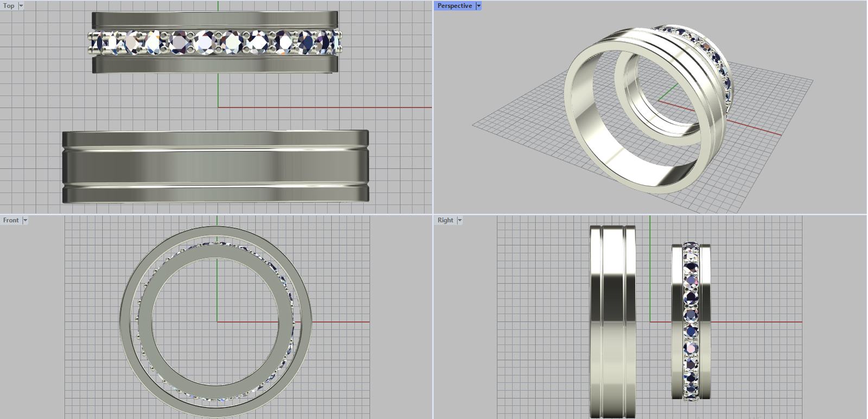Open the Top viewport dropdown arrow
Screen dimensions: 868x419
[21, 6]
